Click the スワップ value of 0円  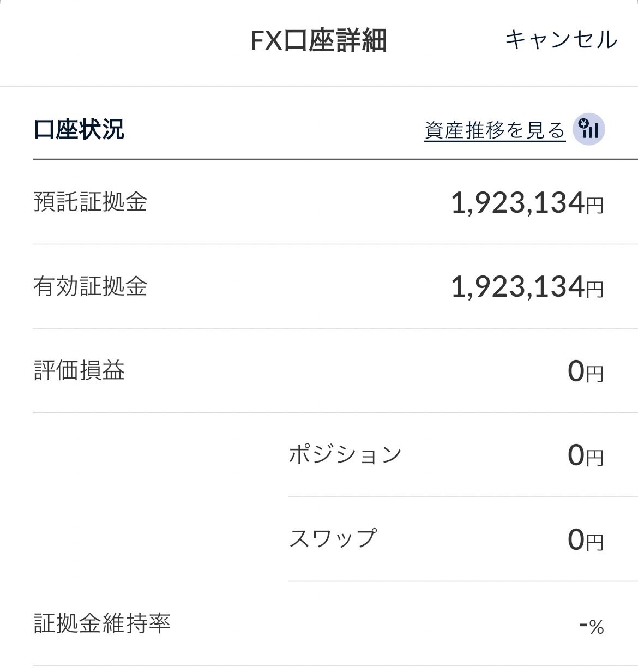click(585, 540)
